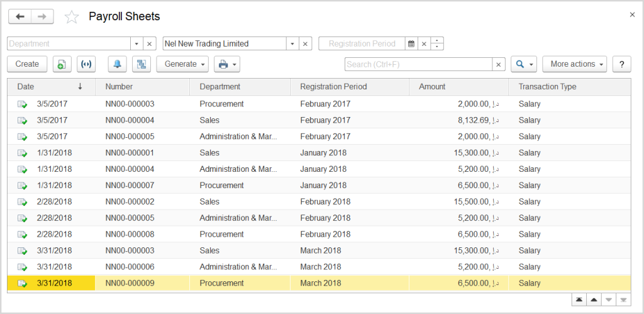Clear the Registration Period field
This screenshot has height=314, width=644.
click(425, 43)
